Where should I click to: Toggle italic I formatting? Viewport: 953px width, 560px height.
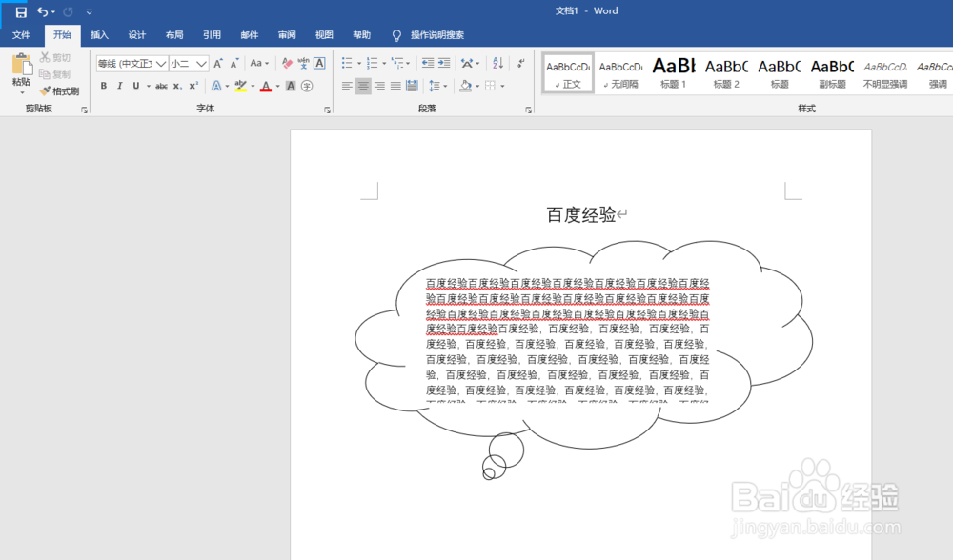(120, 87)
